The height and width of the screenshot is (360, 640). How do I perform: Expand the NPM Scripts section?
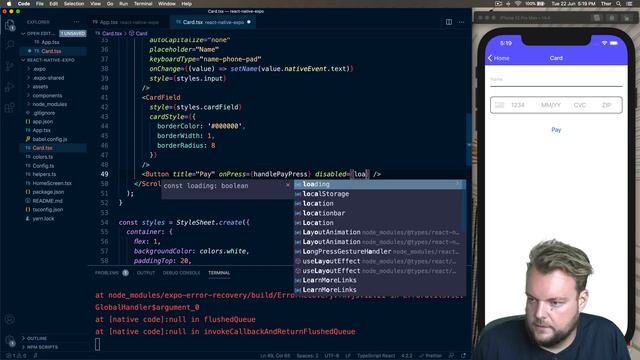pos(40,347)
